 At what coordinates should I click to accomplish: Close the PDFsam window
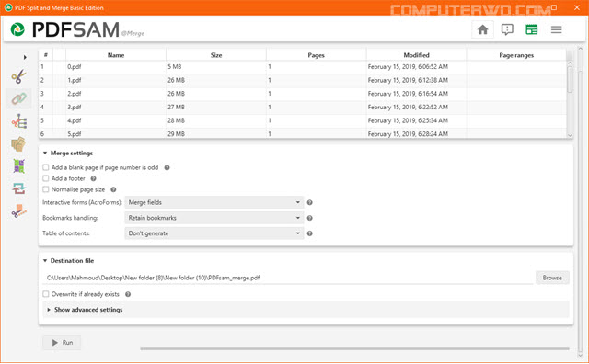click(x=577, y=7)
